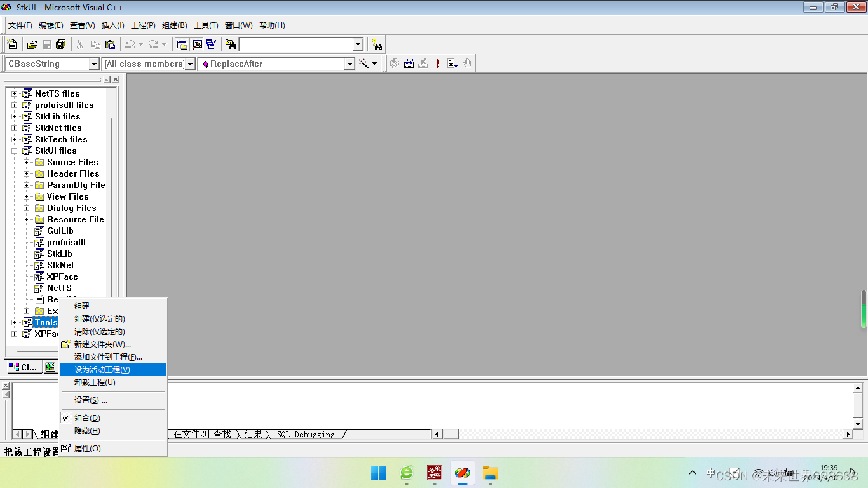Click the Find text input field
The width and height of the screenshot is (868, 488).
295,44
